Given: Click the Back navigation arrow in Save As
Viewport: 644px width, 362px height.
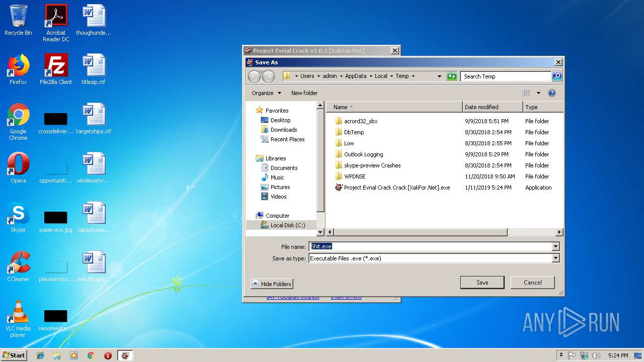Looking at the screenshot, I should click(255, 76).
